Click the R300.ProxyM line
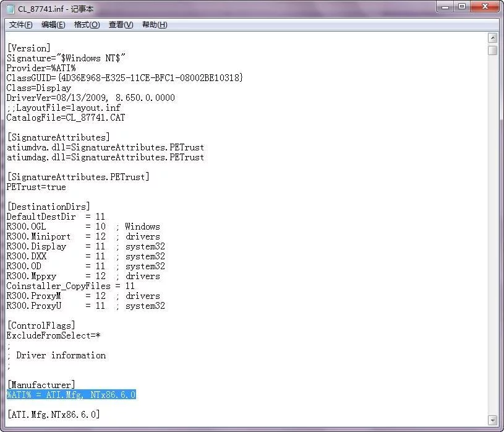Image resolution: width=504 pixels, height=432 pixels. pyautogui.click(x=83, y=296)
